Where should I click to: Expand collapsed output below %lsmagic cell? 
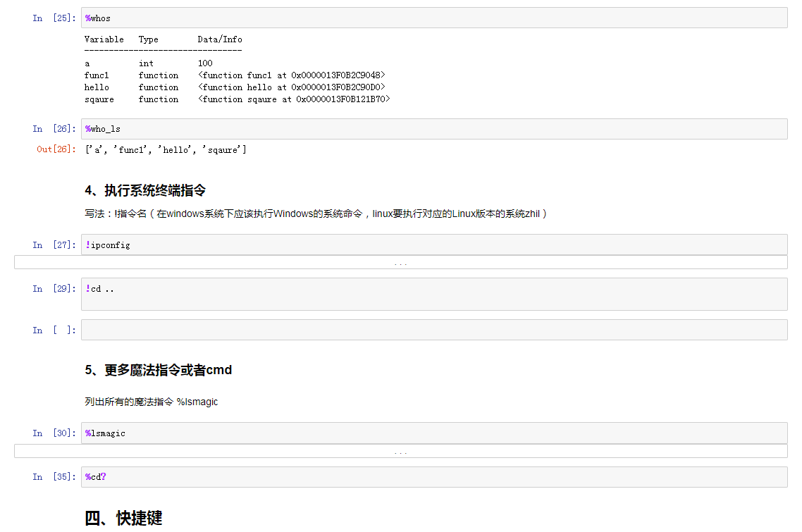(x=400, y=451)
